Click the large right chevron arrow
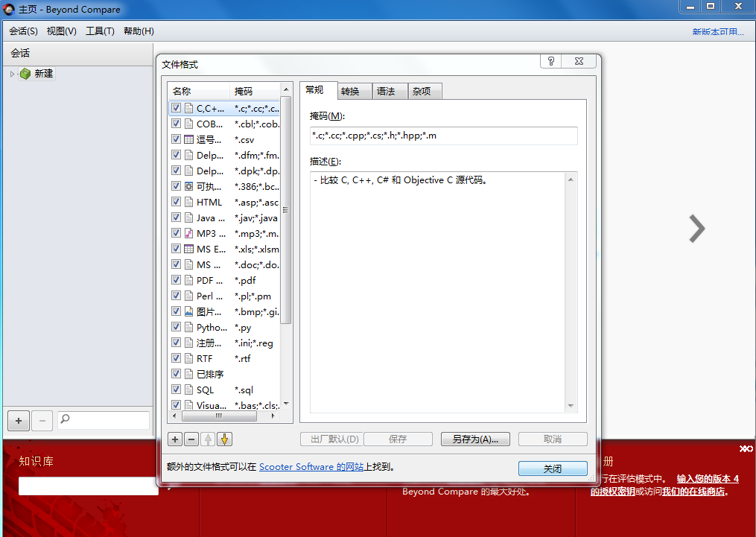Viewport: 756px width, 537px height. tap(696, 229)
